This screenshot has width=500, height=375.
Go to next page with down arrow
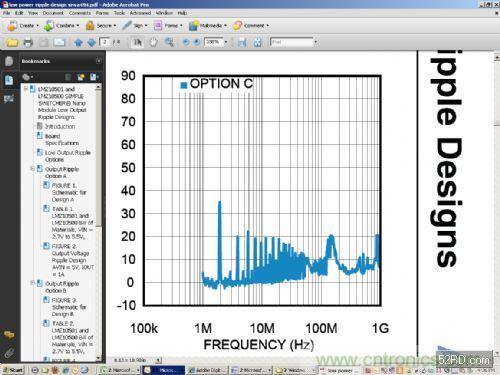pyautogui.click(x=91, y=42)
